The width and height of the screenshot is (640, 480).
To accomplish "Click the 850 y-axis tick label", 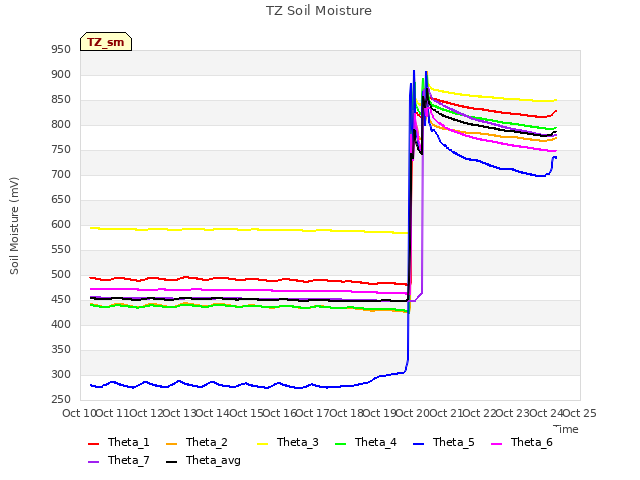I will pyautogui.click(x=61, y=99).
